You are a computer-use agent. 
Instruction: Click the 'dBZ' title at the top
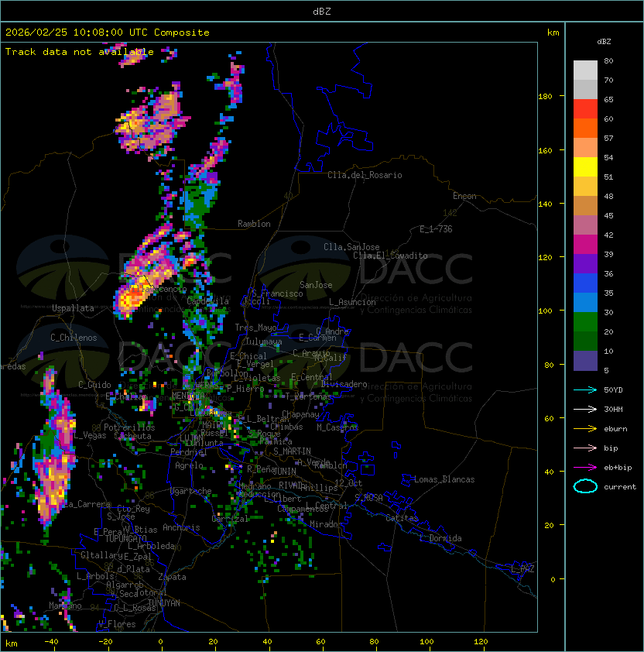pyautogui.click(x=322, y=12)
